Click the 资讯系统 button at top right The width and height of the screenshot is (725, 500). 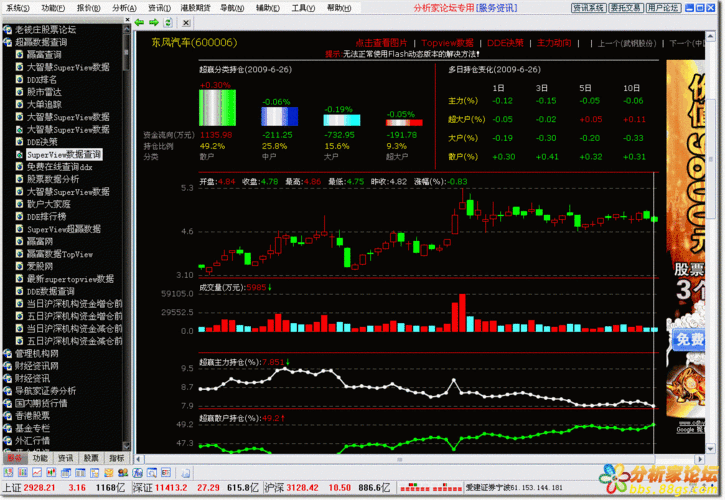click(x=588, y=8)
